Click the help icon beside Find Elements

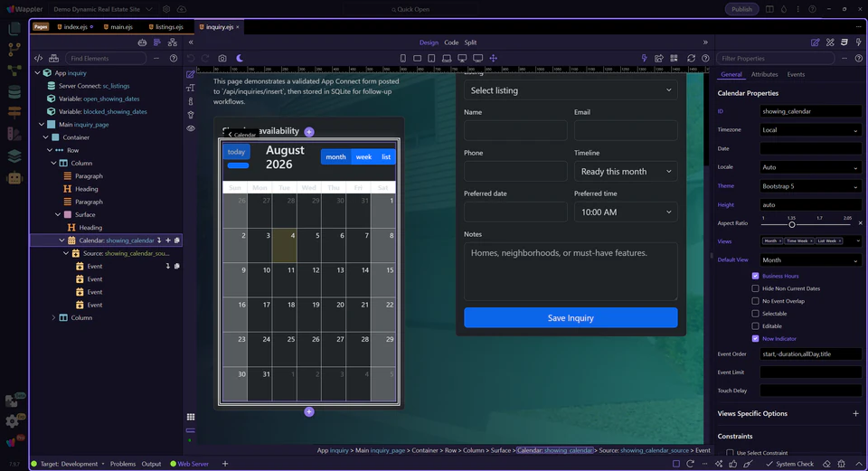174,58
